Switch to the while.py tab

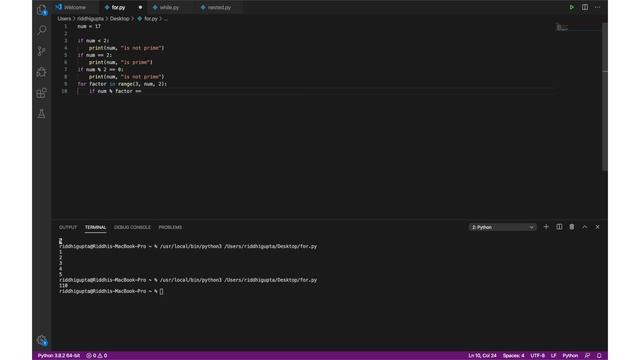click(x=169, y=7)
